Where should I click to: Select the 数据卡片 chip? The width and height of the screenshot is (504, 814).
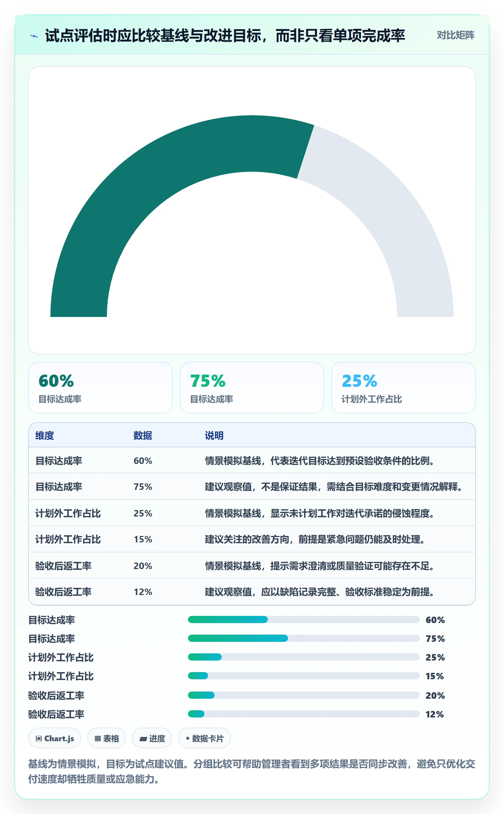coord(204,738)
